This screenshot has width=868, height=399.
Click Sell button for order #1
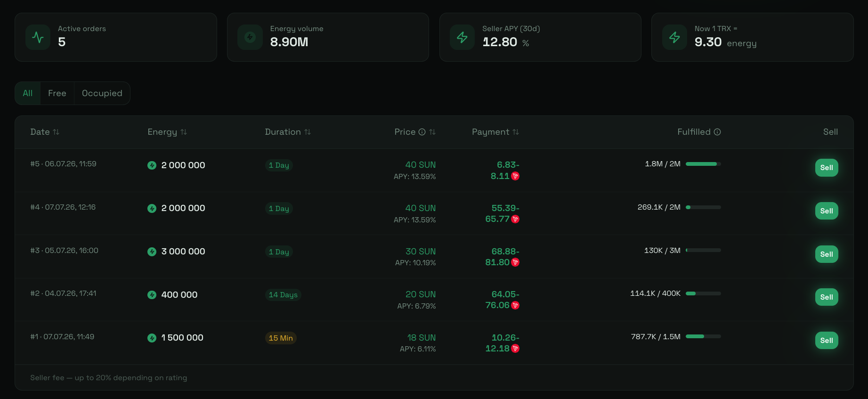click(827, 341)
